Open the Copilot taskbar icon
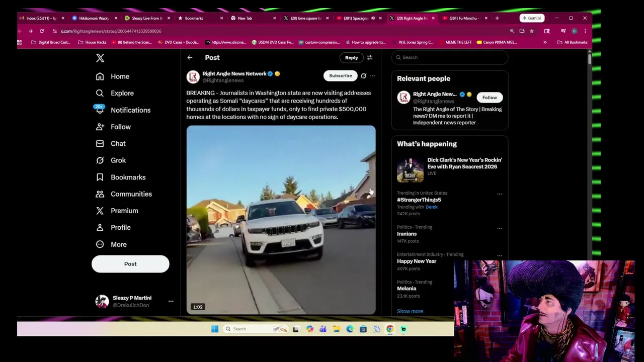The height and width of the screenshot is (362, 644). coord(309,329)
